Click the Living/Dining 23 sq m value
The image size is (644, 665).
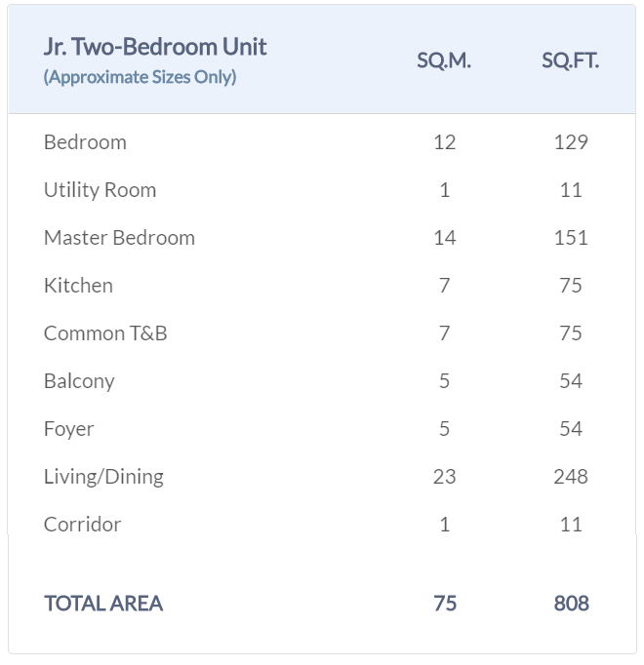444,477
